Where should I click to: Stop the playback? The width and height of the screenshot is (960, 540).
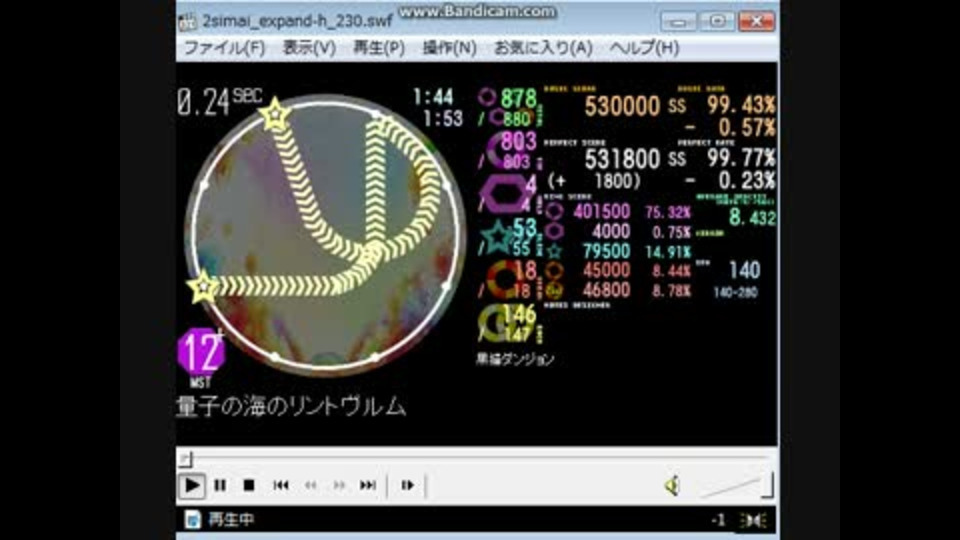[x=249, y=486]
